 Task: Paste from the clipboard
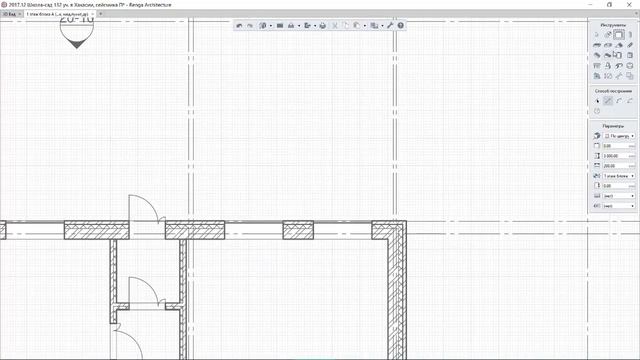click(x=357, y=25)
